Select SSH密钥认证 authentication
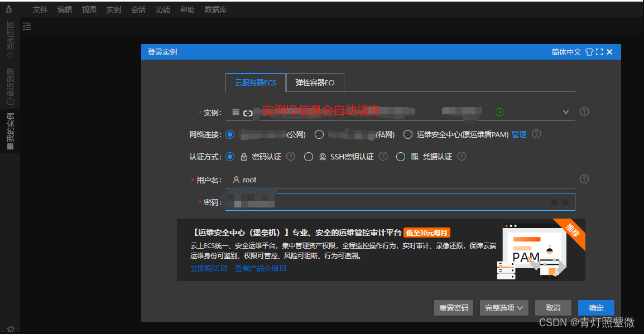This screenshot has height=334, width=644. 309,157
